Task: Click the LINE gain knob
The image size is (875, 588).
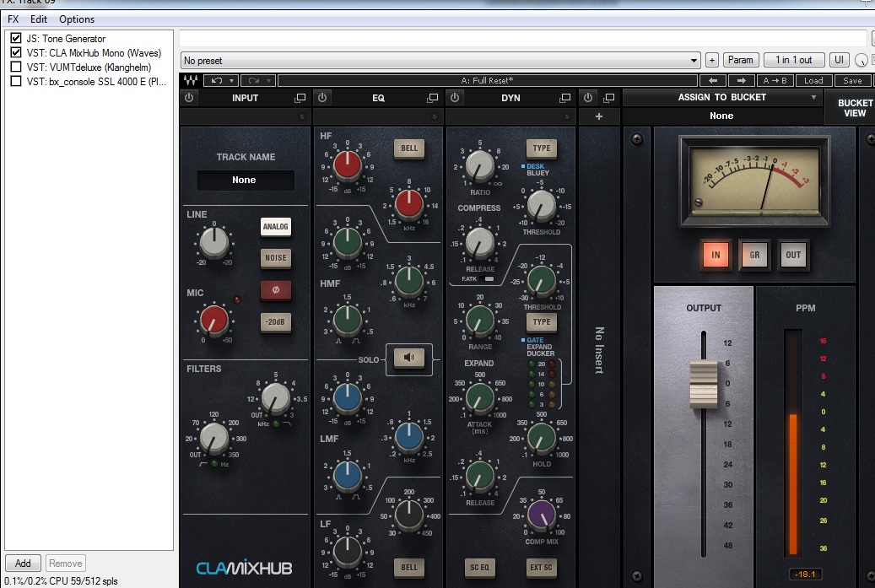Action: click(x=213, y=243)
